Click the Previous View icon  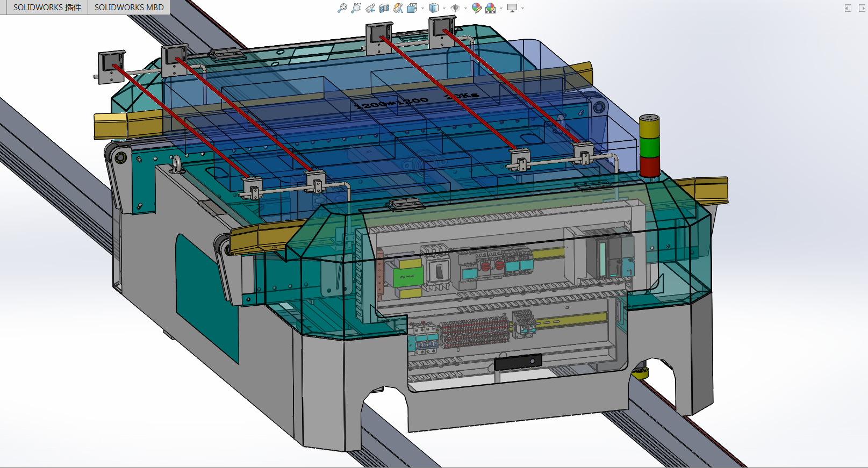pos(370,8)
